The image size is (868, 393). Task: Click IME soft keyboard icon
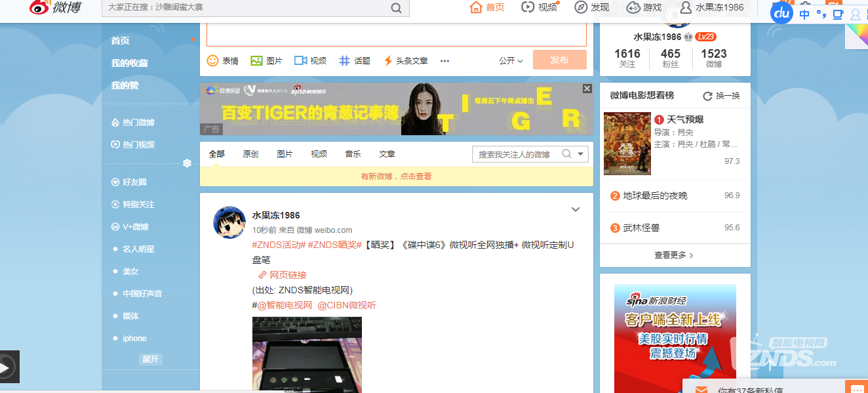838,14
